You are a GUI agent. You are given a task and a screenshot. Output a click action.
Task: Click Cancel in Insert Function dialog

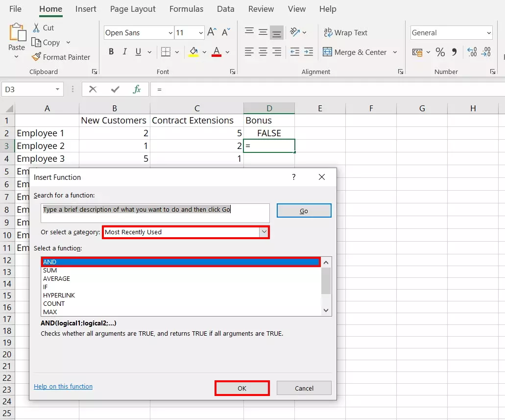tap(304, 388)
